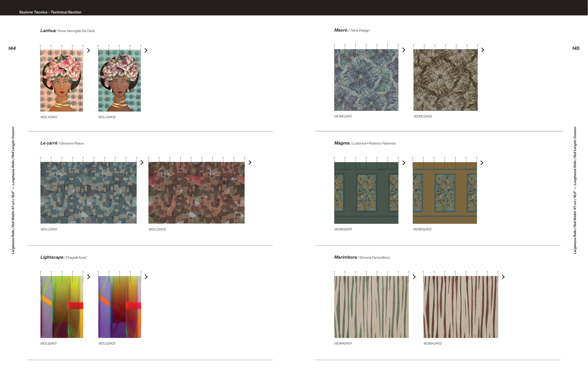
Task: Click the chevron beside WDMA2401 stripes
Action: tap(414, 277)
